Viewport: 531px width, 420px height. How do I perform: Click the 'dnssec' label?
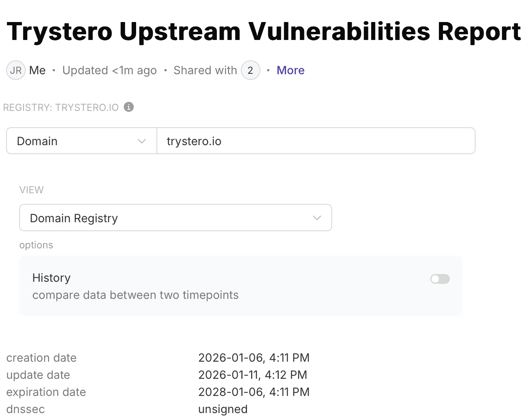click(26, 409)
